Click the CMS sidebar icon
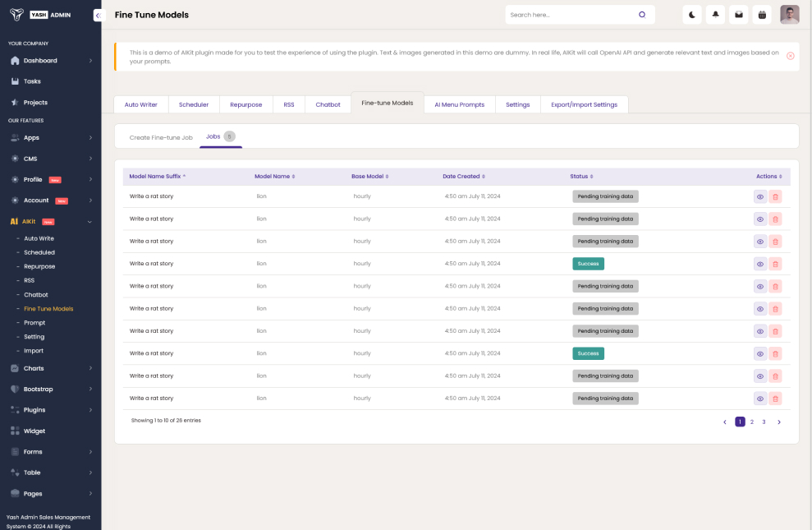This screenshot has width=812, height=530. click(15, 159)
